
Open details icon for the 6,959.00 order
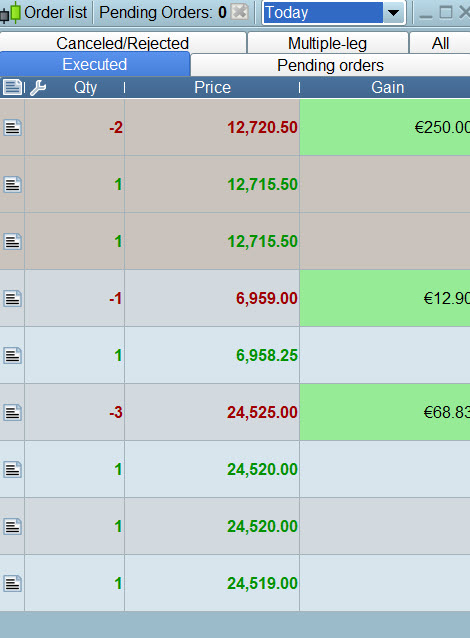pyautogui.click(x=13, y=298)
